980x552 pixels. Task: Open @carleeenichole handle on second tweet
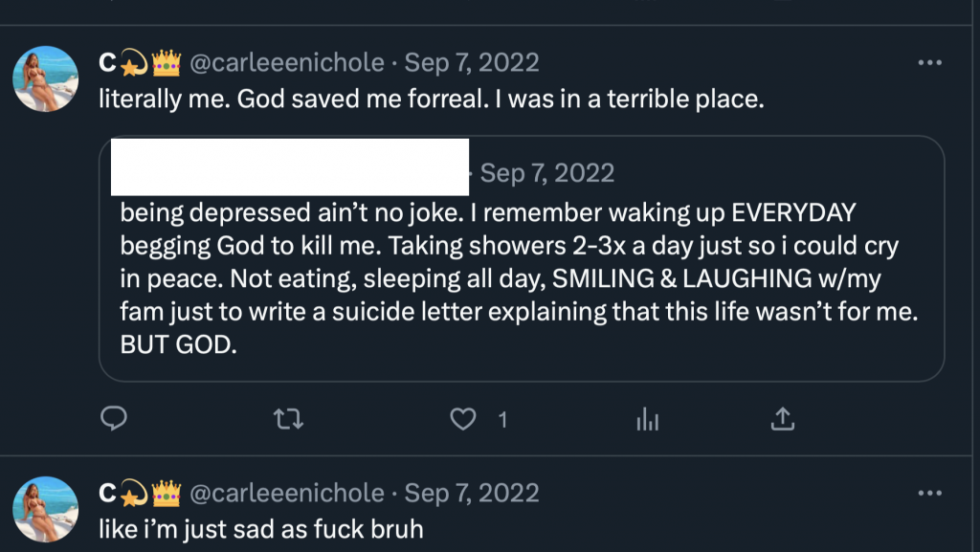pos(286,494)
